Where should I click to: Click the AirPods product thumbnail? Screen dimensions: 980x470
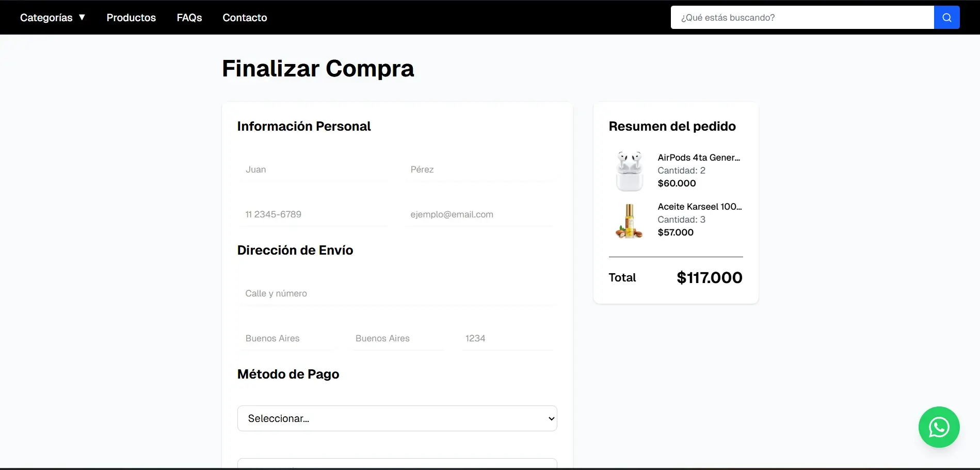click(x=629, y=170)
